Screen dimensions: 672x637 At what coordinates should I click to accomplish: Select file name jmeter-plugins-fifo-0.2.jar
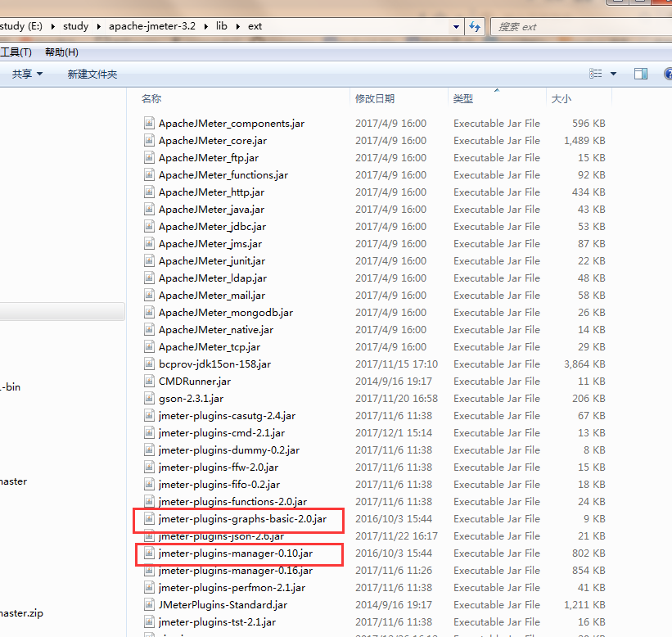(219, 485)
